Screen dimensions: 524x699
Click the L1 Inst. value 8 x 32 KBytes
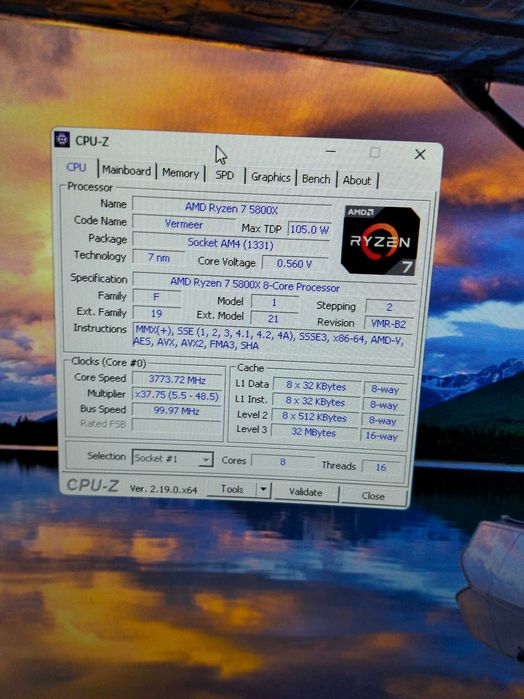point(316,402)
